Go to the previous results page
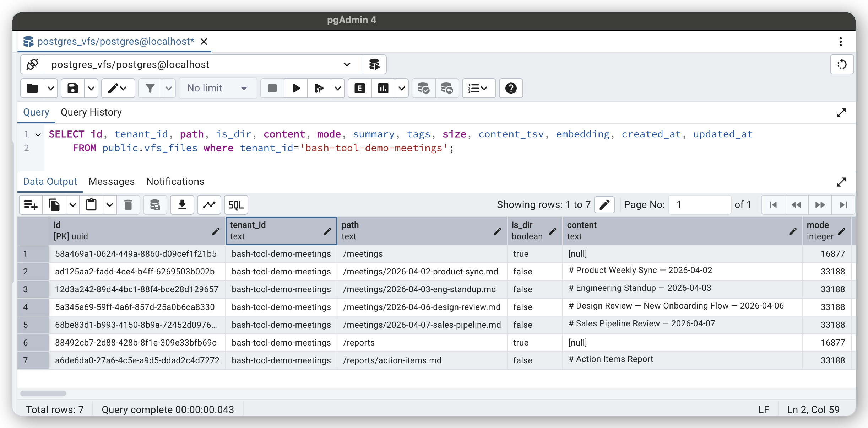 tap(796, 205)
